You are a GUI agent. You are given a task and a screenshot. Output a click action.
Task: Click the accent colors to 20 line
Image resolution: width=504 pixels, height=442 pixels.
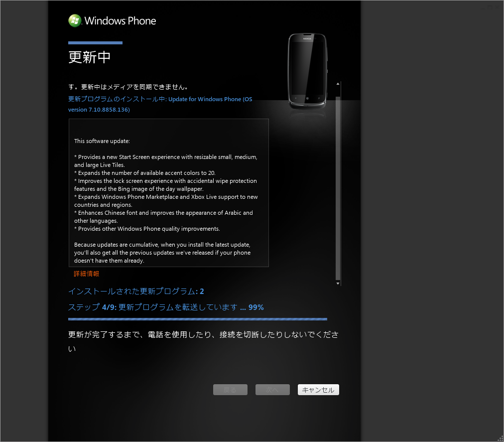pyautogui.click(x=144, y=173)
